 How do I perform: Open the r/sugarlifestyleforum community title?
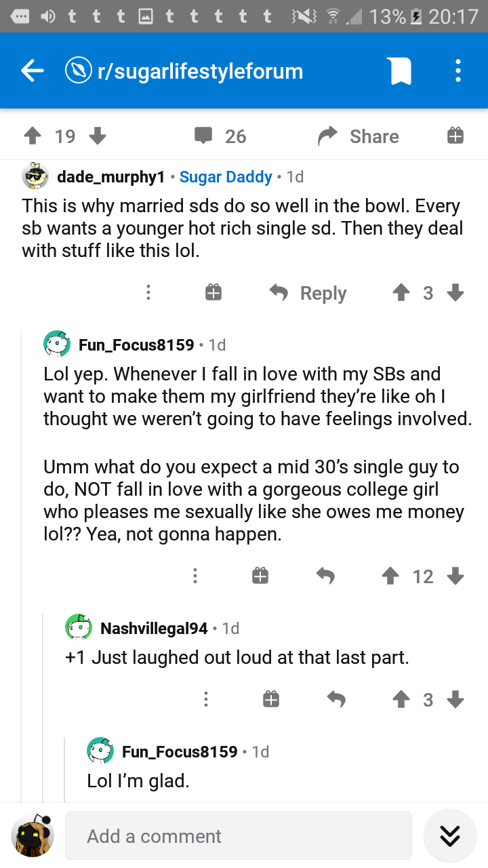tap(200, 71)
